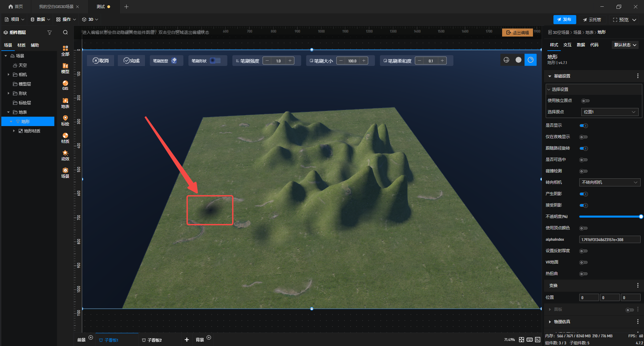Toggle 是否显示 switch
644x346 pixels.
tap(584, 126)
